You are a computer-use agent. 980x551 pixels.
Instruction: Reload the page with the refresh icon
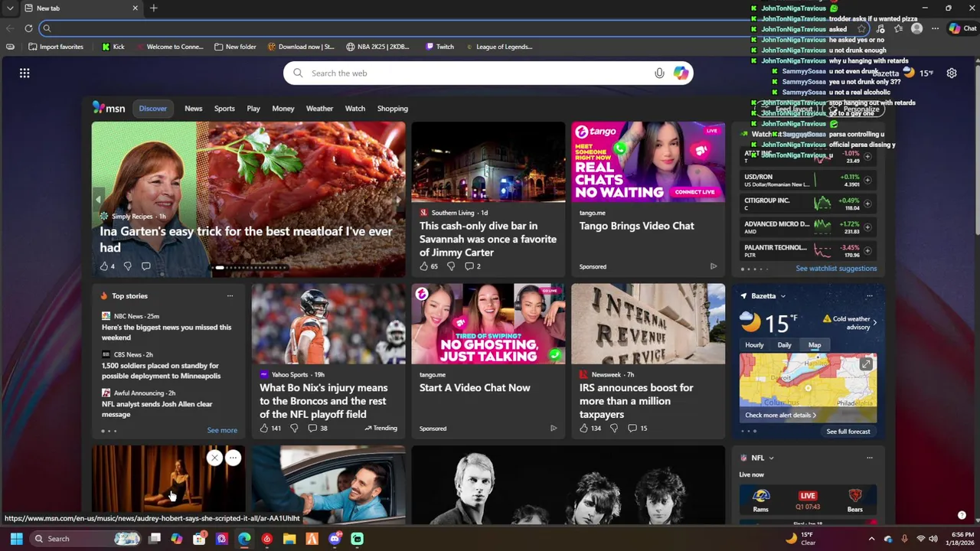click(x=28, y=28)
